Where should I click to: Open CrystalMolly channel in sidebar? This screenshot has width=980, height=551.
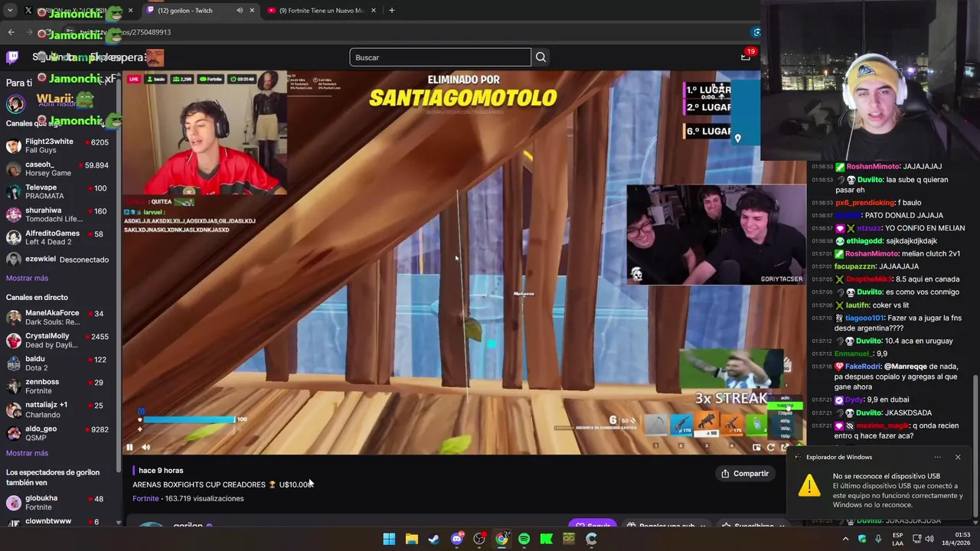(x=57, y=341)
